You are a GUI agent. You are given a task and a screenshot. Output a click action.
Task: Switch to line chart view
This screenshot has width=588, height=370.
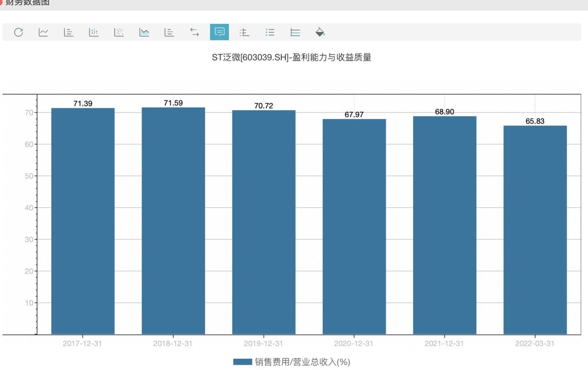click(x=44, y=33)
